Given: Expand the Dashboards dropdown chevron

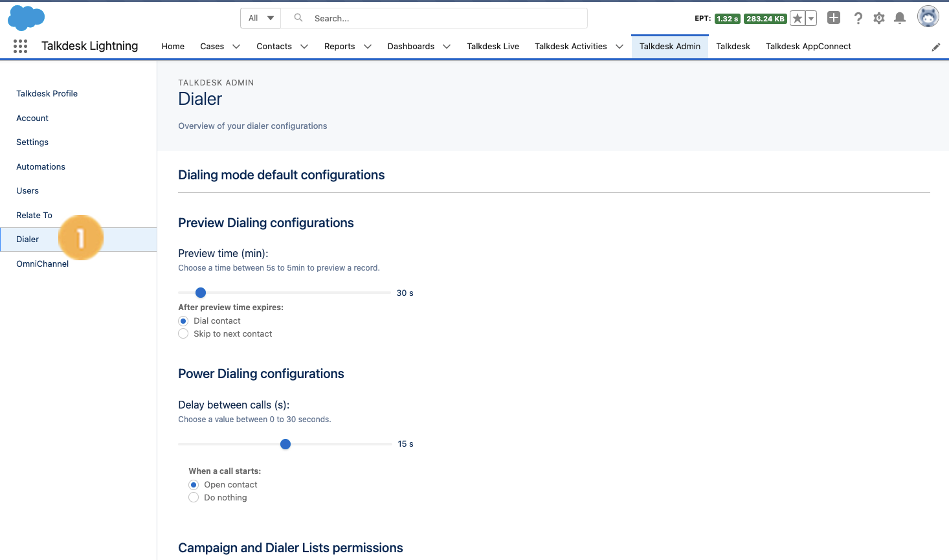Looking at the screenshot, I should 446,46.
